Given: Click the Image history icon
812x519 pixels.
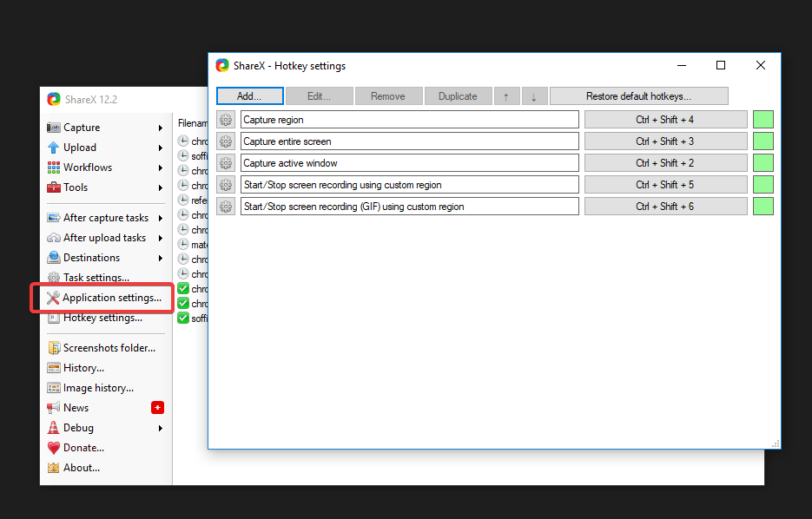Looking at the screenshot, I should click(x=53, y=388).
